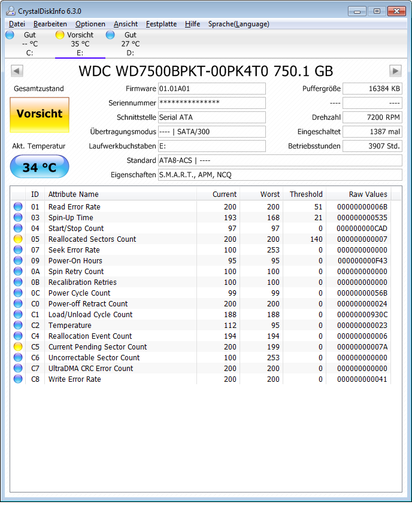Click the 34 °C temperature button
Image resolution: width=412 pixels, height=532 pixels.
click(x=40, y=166)
